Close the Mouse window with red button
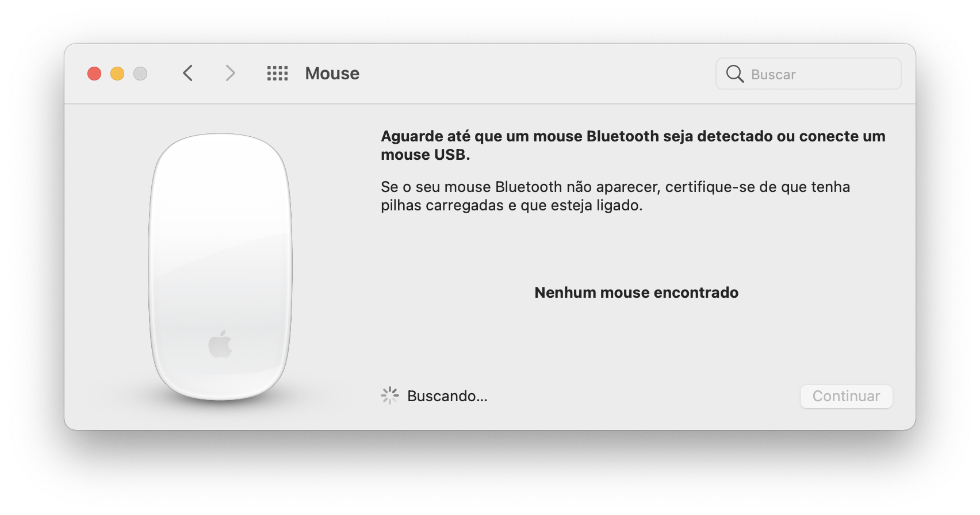 [x=94, y=74]
